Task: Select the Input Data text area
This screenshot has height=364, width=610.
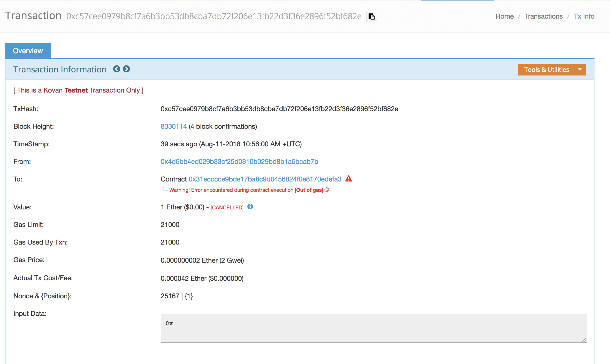Action: tap(374, 328)
